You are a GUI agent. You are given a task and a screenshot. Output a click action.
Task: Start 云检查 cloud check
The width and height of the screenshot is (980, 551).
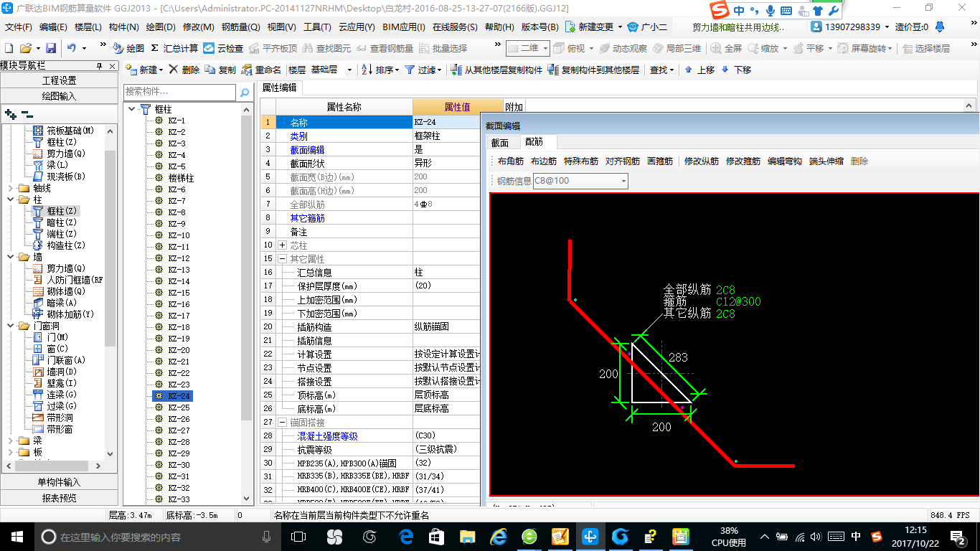point(223,48)
